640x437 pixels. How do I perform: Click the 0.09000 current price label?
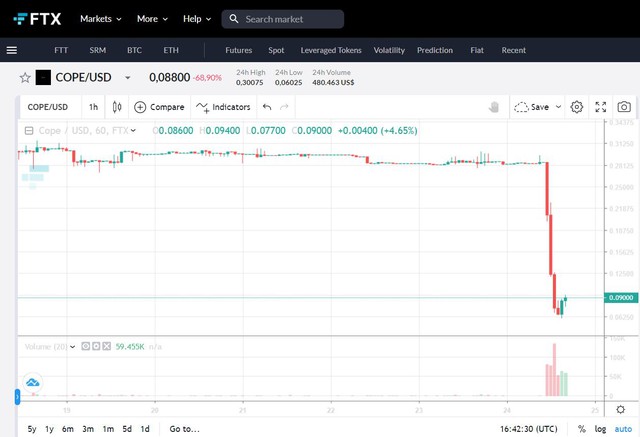(621, 297)
